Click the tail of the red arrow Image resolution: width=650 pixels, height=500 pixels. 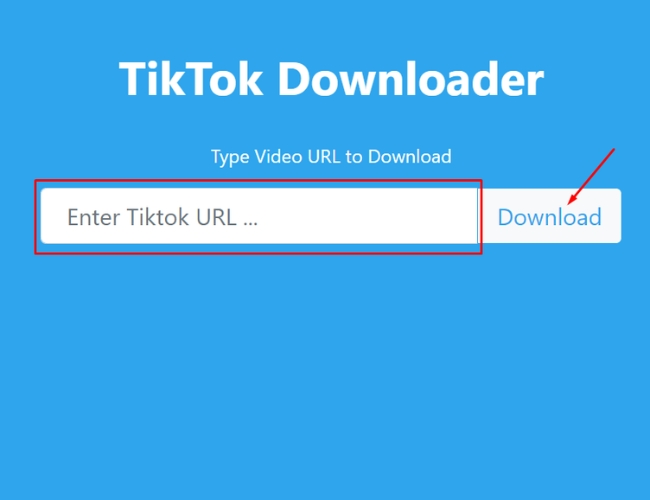click(613, 150)
